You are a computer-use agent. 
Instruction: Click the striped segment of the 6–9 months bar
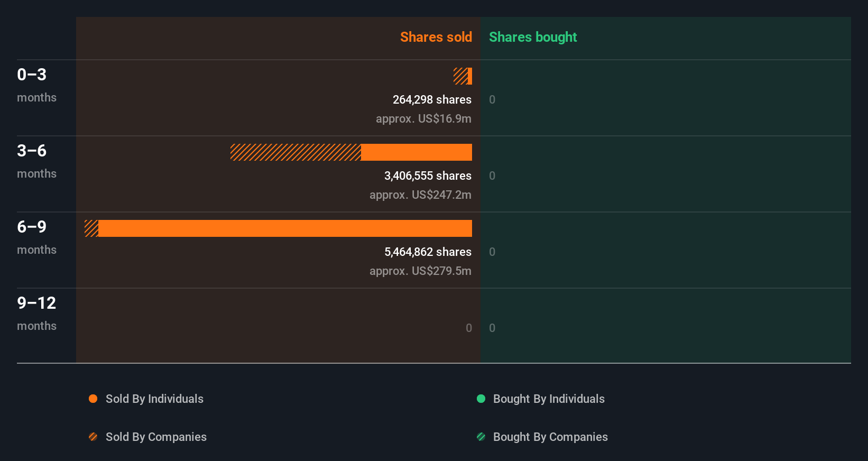coord(91,228)
